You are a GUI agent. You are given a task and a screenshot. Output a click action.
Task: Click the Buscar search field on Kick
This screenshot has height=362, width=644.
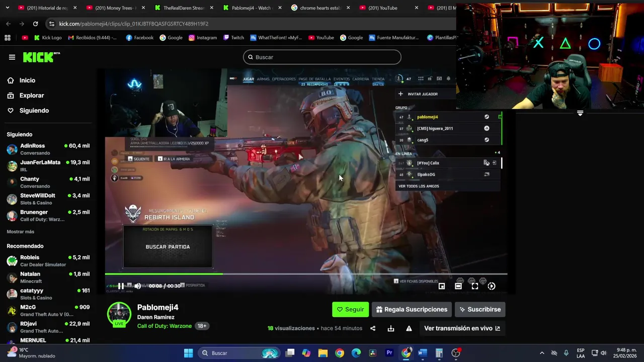pos(322,57)
